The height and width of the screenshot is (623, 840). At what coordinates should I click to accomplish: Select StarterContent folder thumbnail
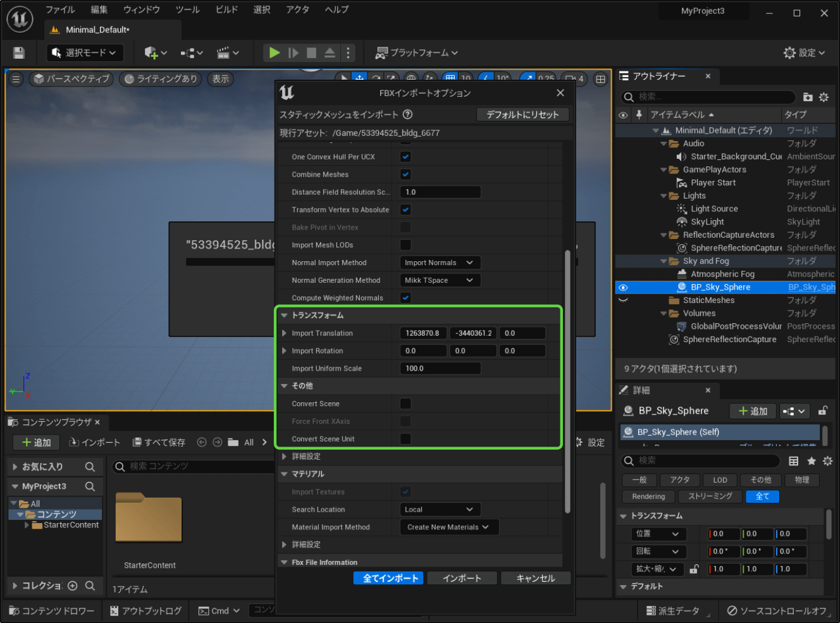point(149,519)
